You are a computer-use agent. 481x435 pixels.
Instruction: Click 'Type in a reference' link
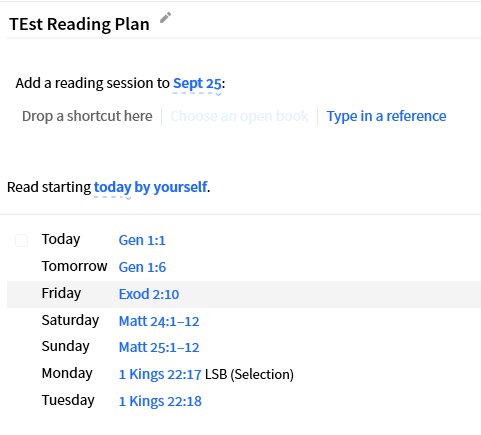click(386, 116)
